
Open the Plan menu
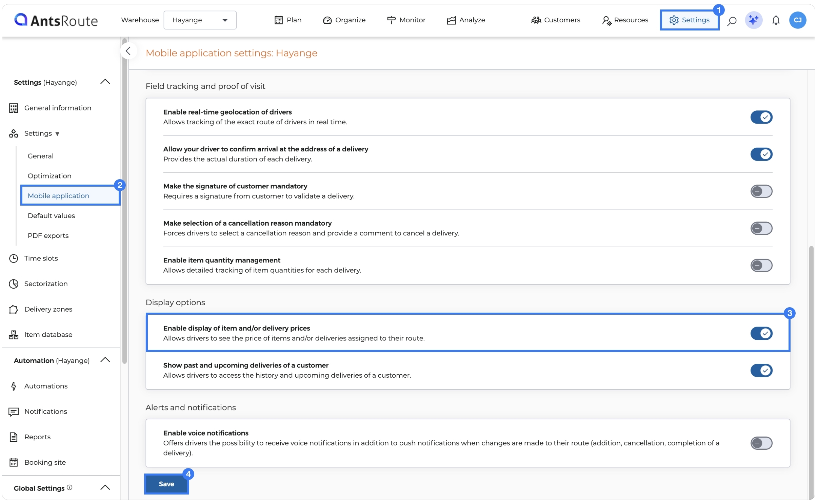(287, 20)
